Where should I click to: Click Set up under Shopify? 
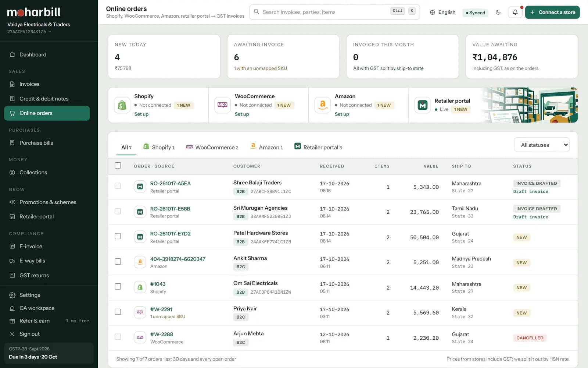[x=141, y=114]
